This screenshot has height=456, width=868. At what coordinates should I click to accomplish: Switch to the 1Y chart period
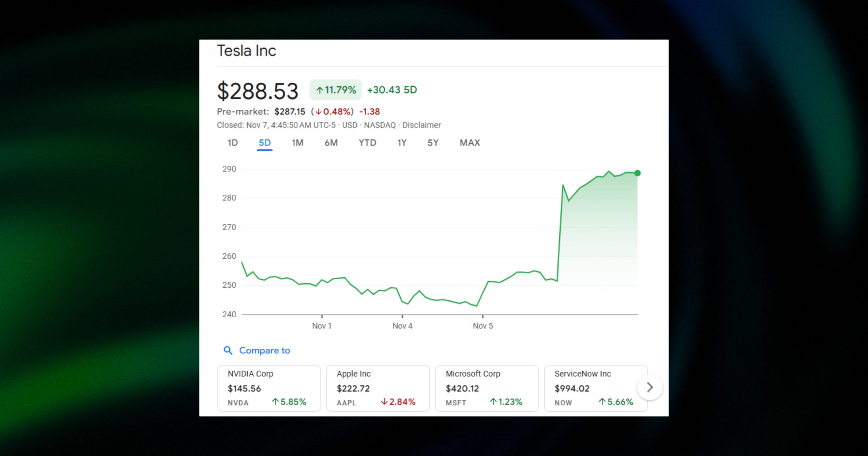401,142
